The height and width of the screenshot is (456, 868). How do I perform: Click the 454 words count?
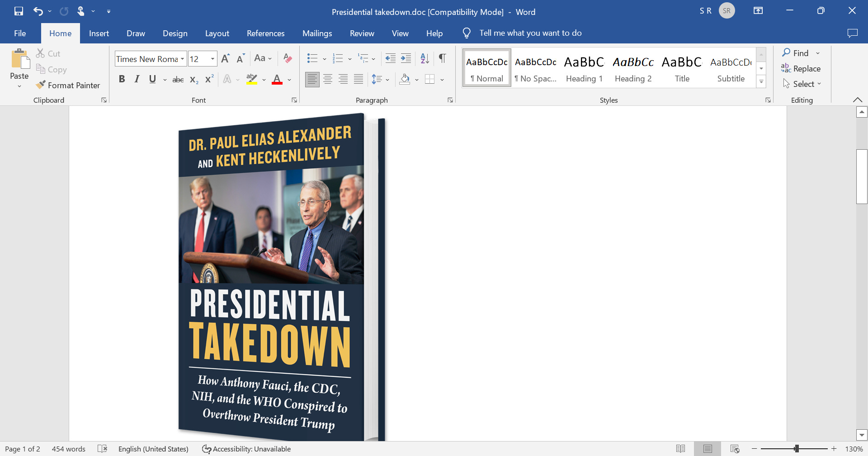(x=68, y=449)
